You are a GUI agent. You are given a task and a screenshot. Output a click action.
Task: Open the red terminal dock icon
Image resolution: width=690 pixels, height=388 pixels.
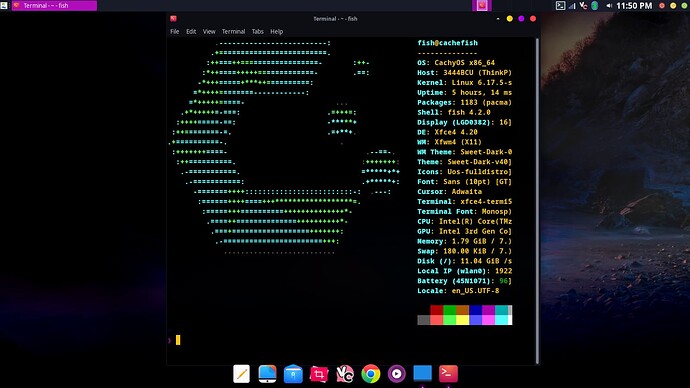(448, 373)
